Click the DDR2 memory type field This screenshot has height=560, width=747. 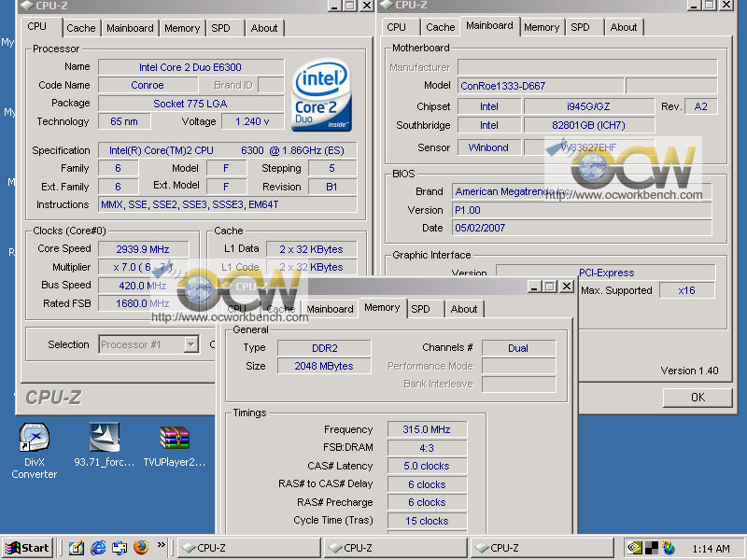coord(324,348)
